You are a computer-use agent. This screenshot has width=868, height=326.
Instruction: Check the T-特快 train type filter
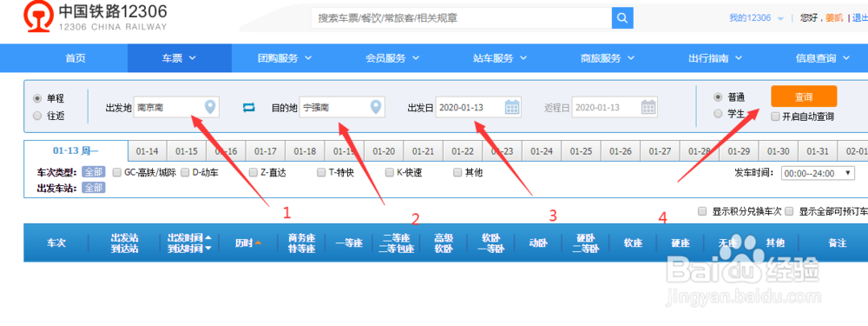[x=321, y=172]
